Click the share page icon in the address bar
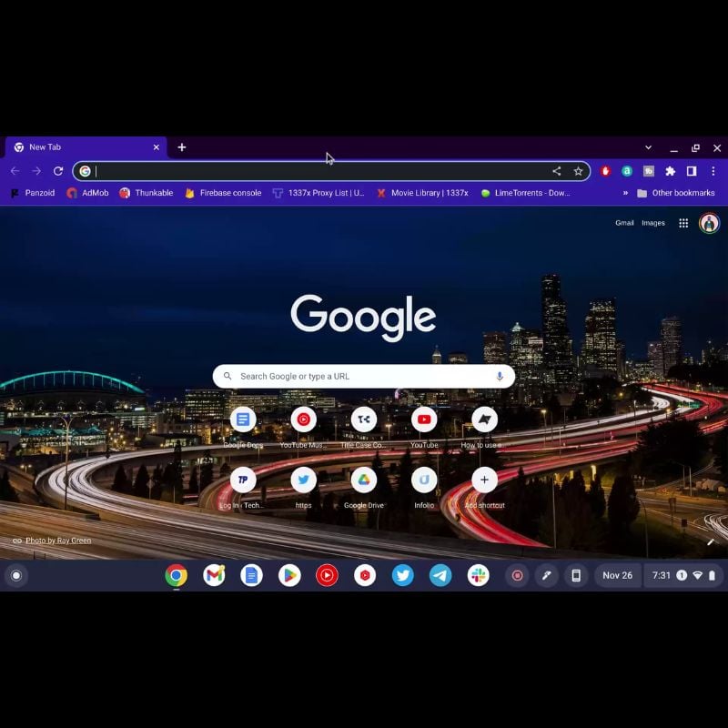The image size is (728, 728). pos(557,171)
